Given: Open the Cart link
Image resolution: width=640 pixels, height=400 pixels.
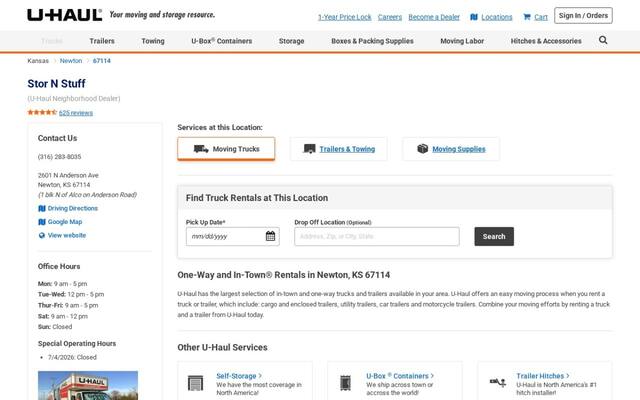Looking at the screenshot, I should coord(541,17).
